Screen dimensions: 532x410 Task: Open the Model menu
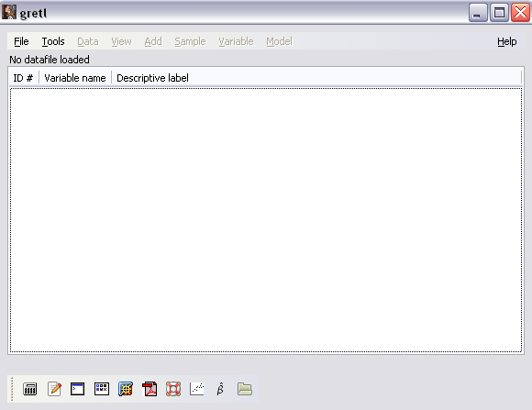click(x=279, y=41)
